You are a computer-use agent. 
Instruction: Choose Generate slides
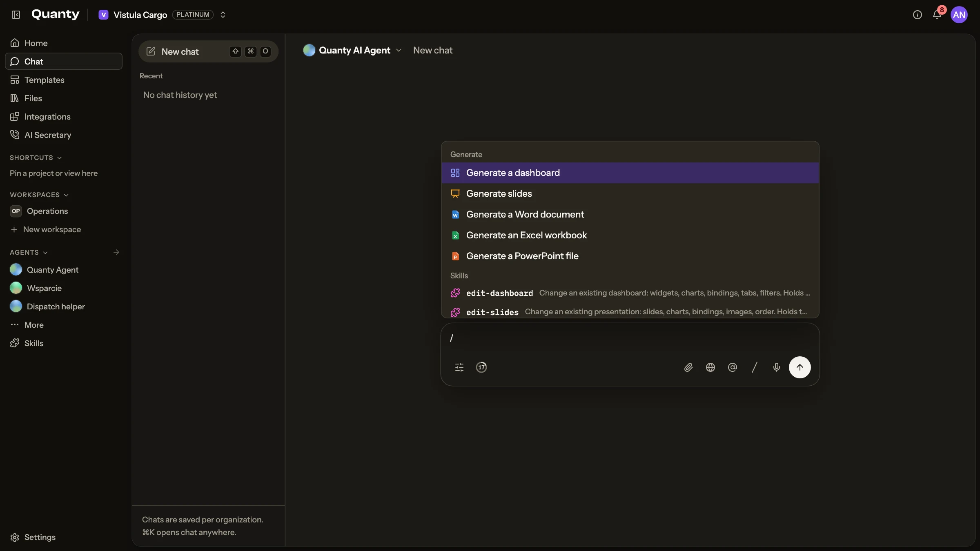pyautogui.click(x=630, y=193)
